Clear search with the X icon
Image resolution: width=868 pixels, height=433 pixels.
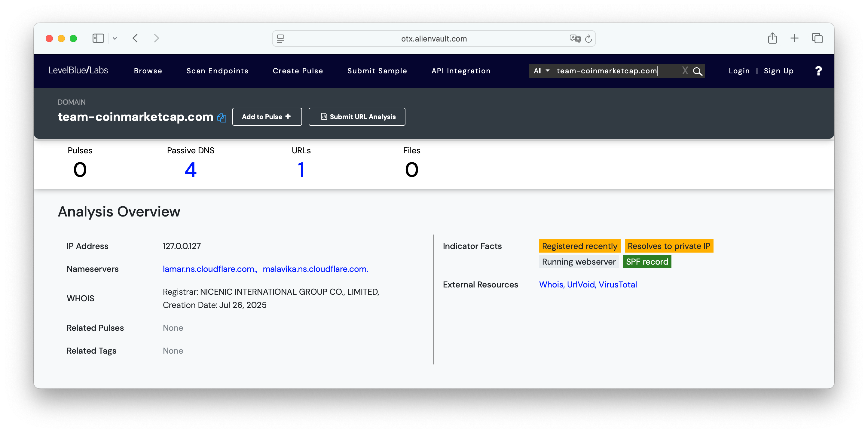pos(685,70)
